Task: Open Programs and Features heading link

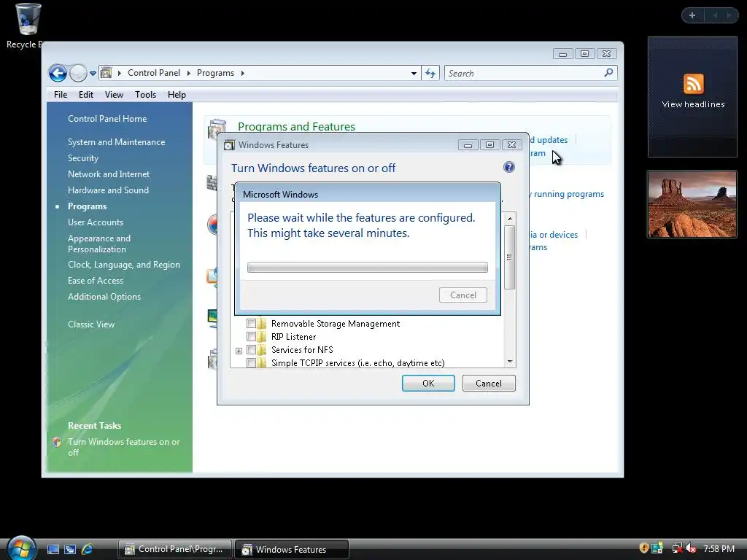Action: [296, 127]
